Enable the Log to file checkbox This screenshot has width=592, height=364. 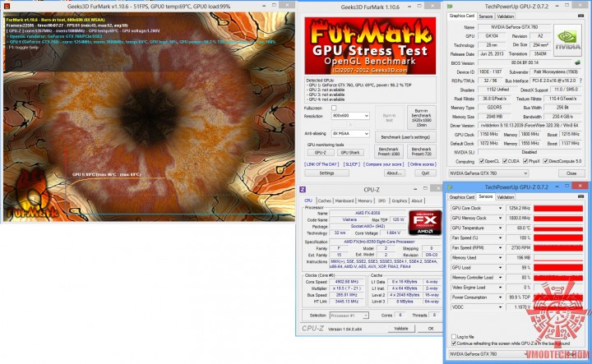[x=454, y=337]
